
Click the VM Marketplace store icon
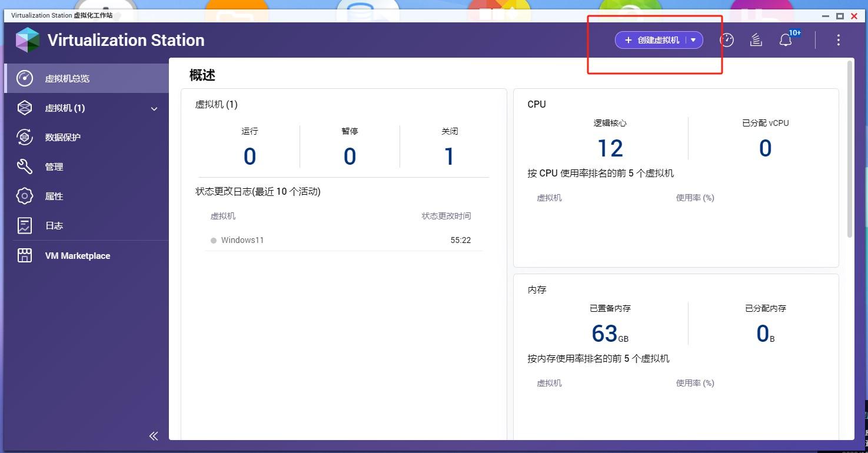(25, 255)
